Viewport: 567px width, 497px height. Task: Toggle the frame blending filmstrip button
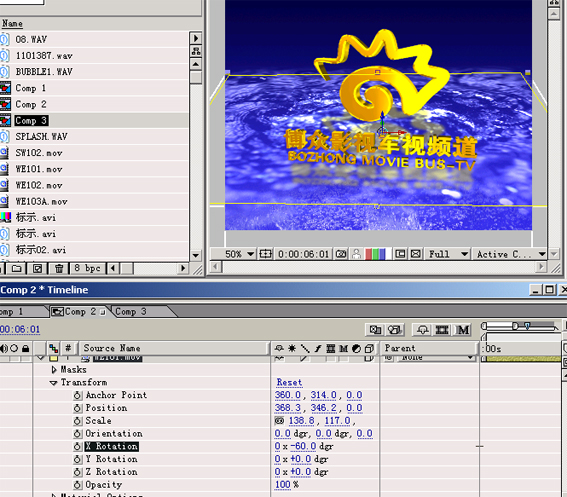click(x=442, y=330)
